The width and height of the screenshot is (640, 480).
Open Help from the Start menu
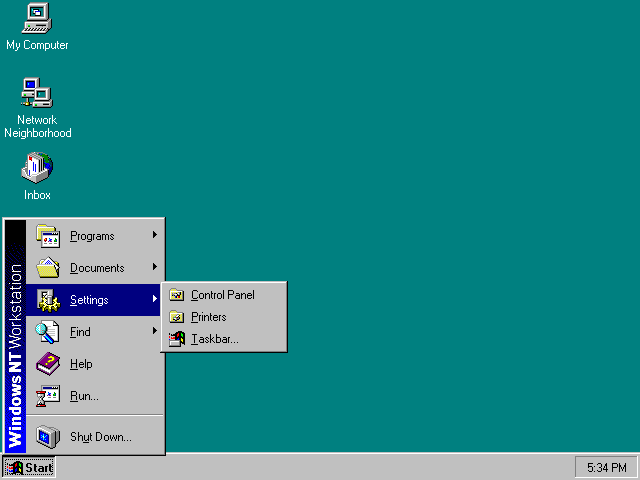pyautogui.click(x=95, y=364)
